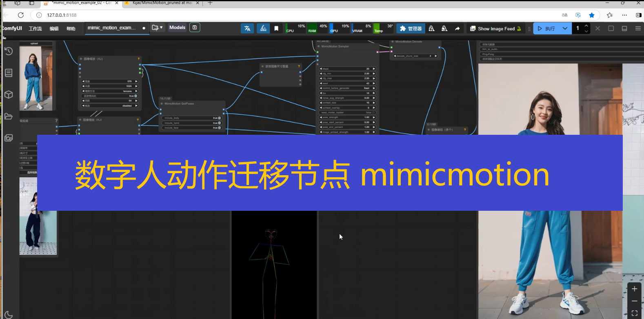The image size is (644, 319).
Task: Click the address bar 127.0.0.1:8188
Action: point(62,15)
